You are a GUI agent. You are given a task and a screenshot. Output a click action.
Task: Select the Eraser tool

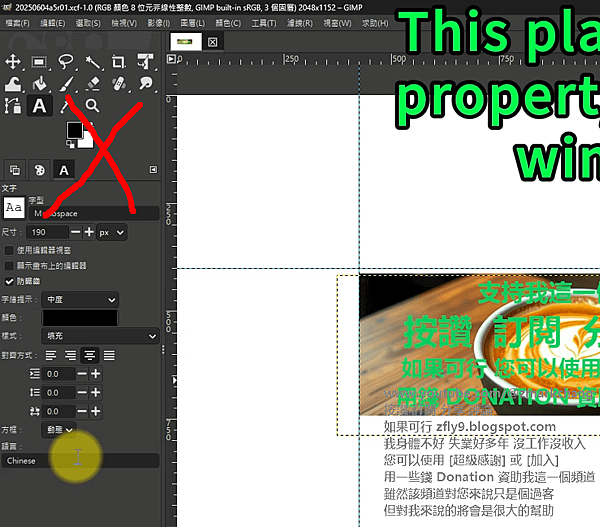[x=92, y=83]
